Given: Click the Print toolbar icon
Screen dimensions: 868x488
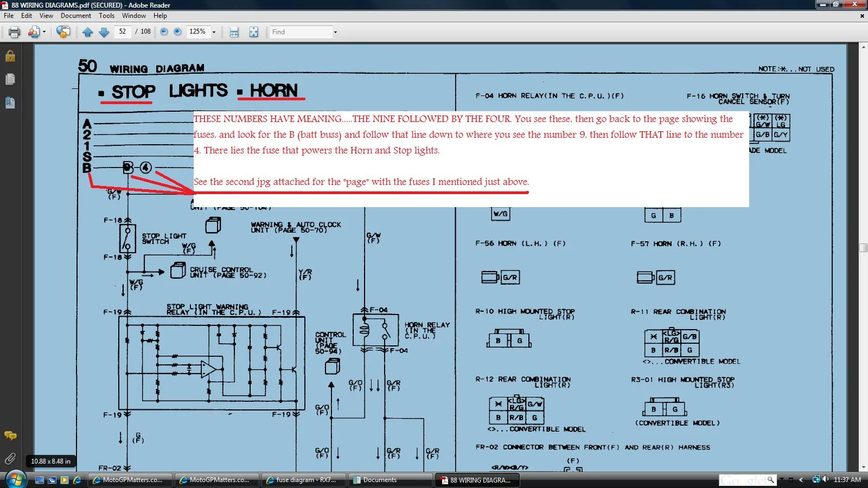Looking at the screenshot, I should (x=15, y=32).
